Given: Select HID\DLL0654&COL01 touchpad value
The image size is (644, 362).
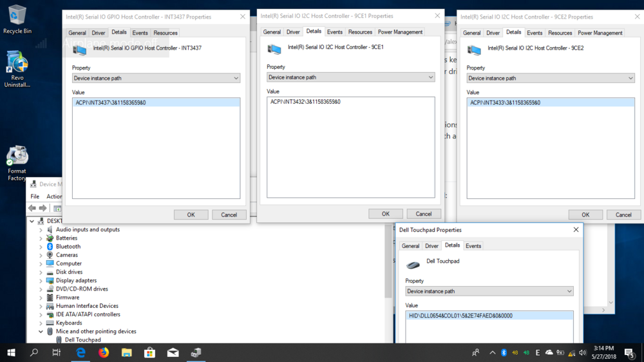Looking at the screenshot, I should [x=489, y=316].
